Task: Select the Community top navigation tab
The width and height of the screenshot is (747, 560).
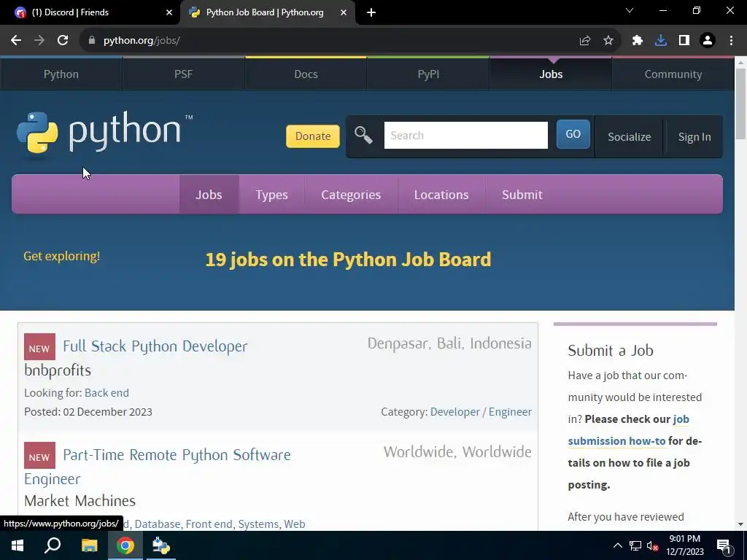Action: pyautogui.click(x=673, y=74)
